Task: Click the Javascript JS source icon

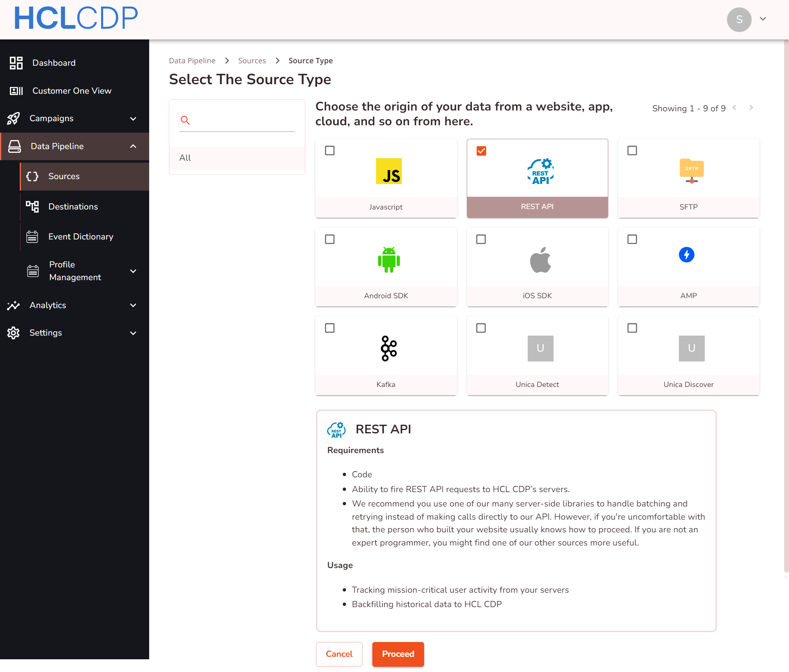Action: pos(388,171)
